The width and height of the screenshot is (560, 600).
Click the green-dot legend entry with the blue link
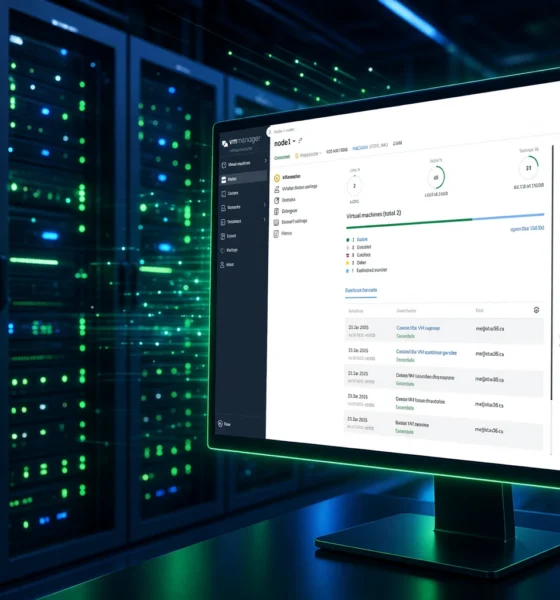coord(357,240)
